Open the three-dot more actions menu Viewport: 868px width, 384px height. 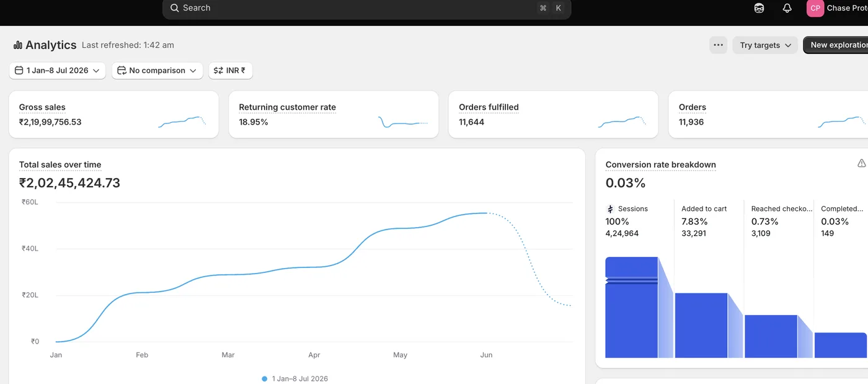(x=719, y=45)
